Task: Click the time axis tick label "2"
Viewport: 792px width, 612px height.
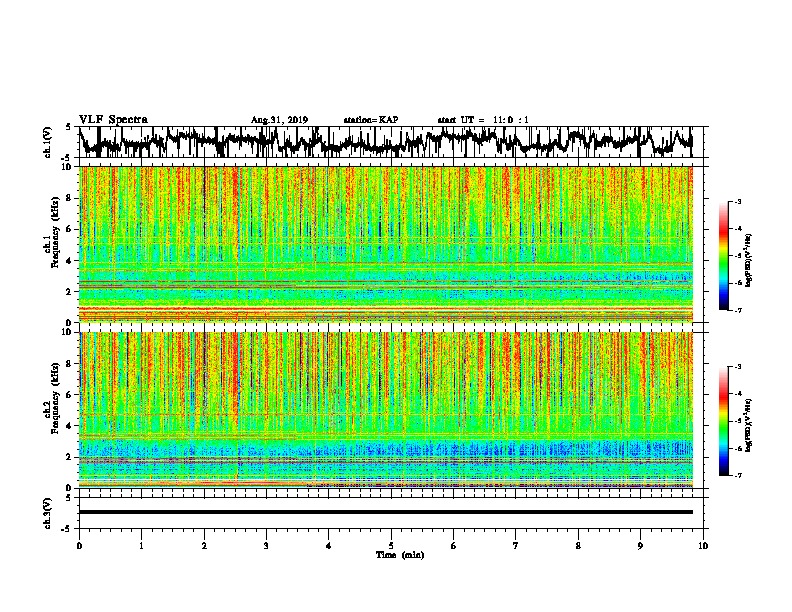Action: click(x=204, y=546)
